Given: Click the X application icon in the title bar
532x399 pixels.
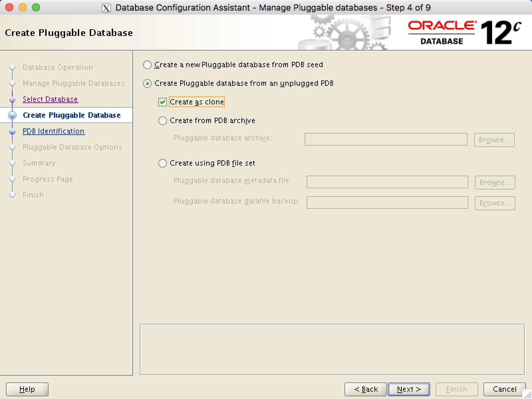Looking at the screenshot, I should (105, 7).
